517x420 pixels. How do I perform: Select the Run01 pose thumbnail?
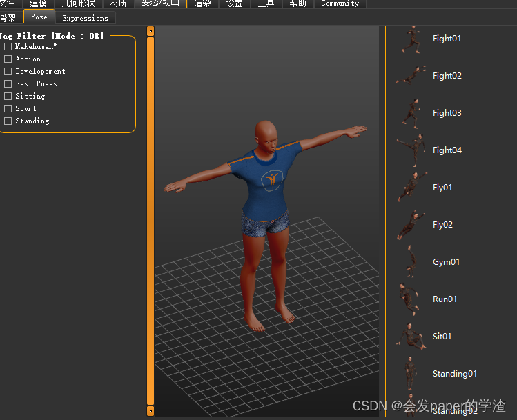[409, 299]
